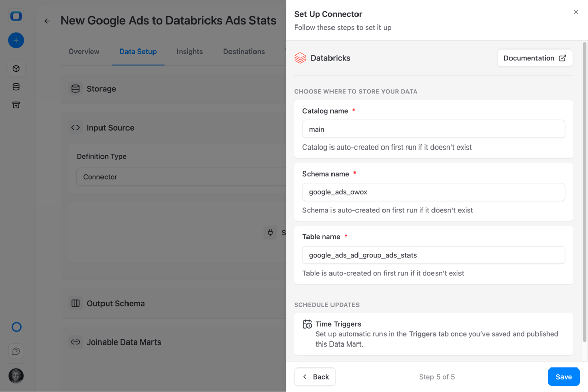Click the Table name input field
Viewport: 588px width, 392px height.
(433, 255)
